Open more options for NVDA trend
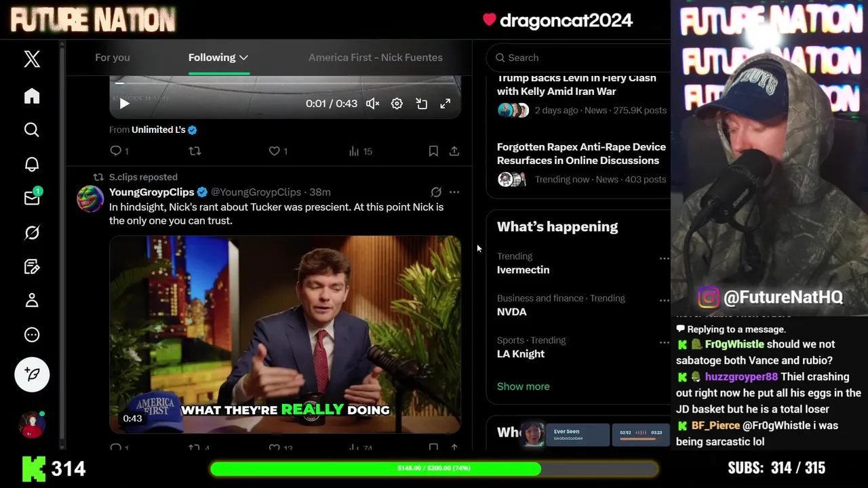Screen dimensions: 868x488 (664, 300)
